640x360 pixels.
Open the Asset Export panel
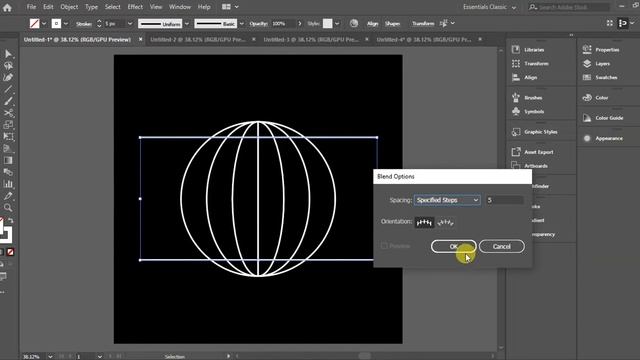pyautogui.click(x=533, y=152)
